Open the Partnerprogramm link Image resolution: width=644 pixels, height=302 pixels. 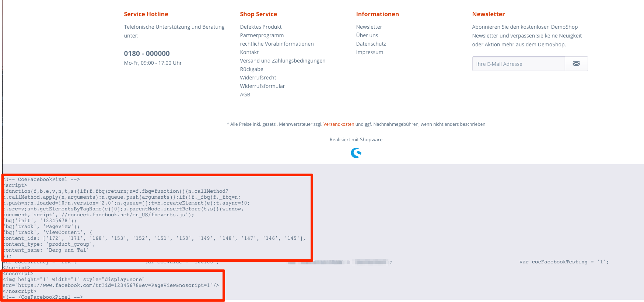coord(262,35)
